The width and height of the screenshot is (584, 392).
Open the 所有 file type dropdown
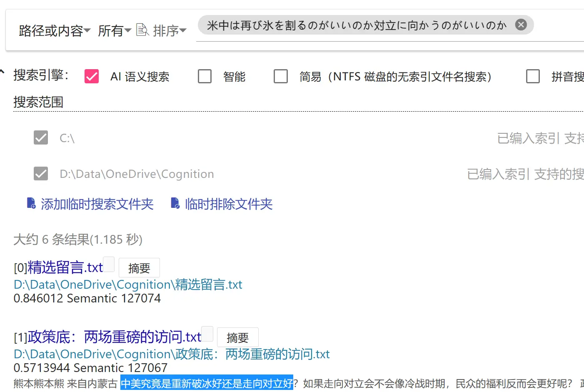click(115, 30)
